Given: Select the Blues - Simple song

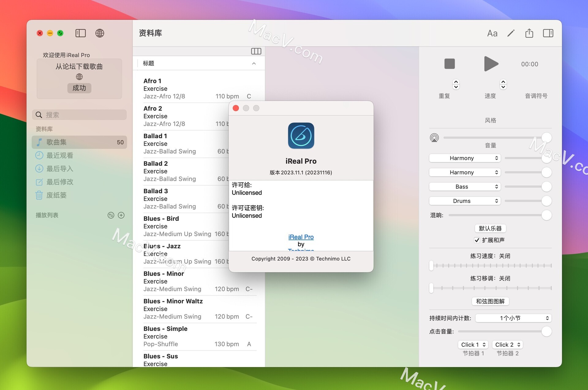Looking at the screenshot, I should 199,336.
